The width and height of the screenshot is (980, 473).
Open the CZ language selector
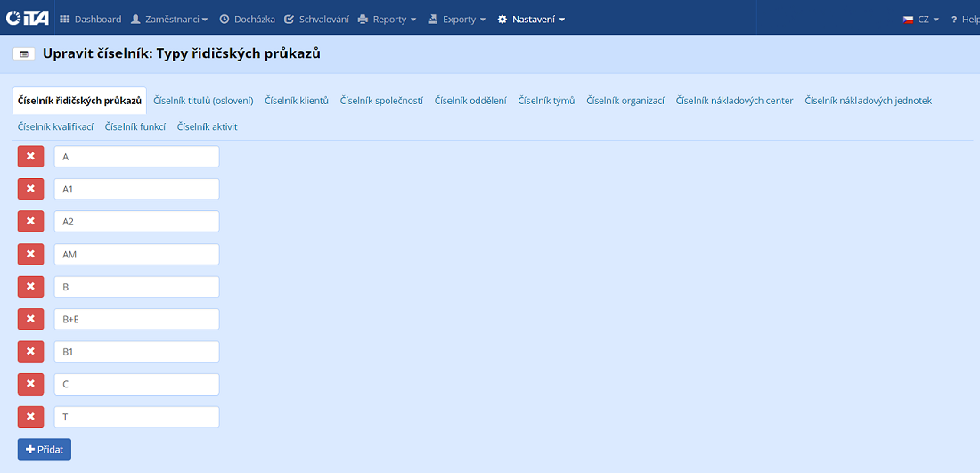[x=921, y=20]
